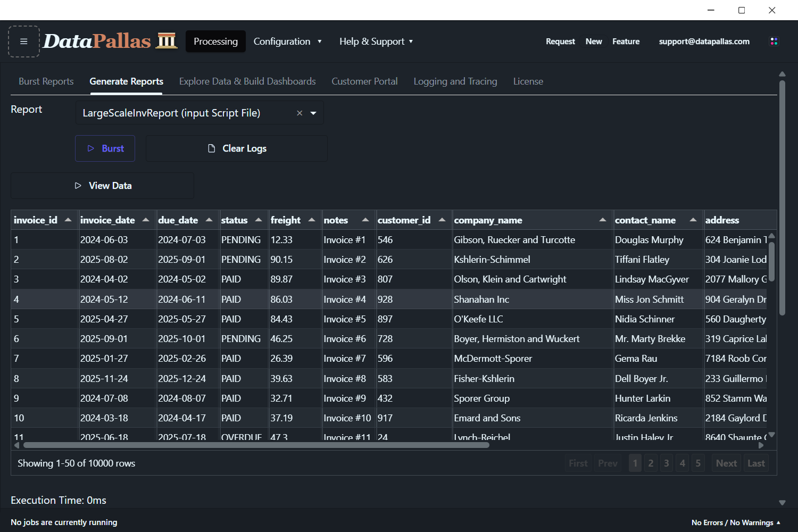The image size is (798, 532).
Task: Click the Prev page button
Action: 608,463
